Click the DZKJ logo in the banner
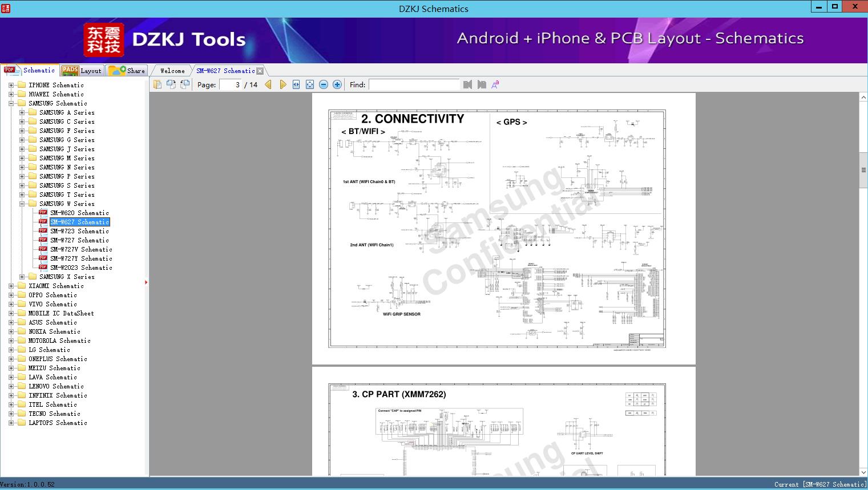 [x=103, y=40]
